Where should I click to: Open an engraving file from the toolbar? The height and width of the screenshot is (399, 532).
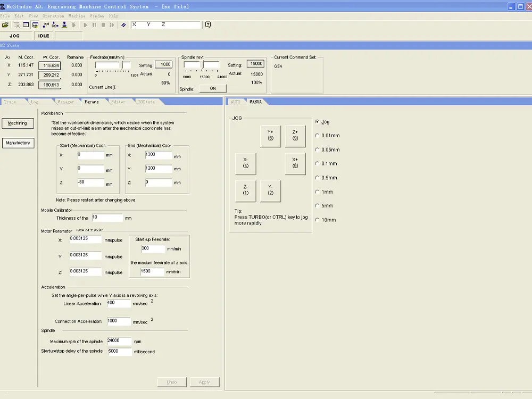tap(5, 24)
